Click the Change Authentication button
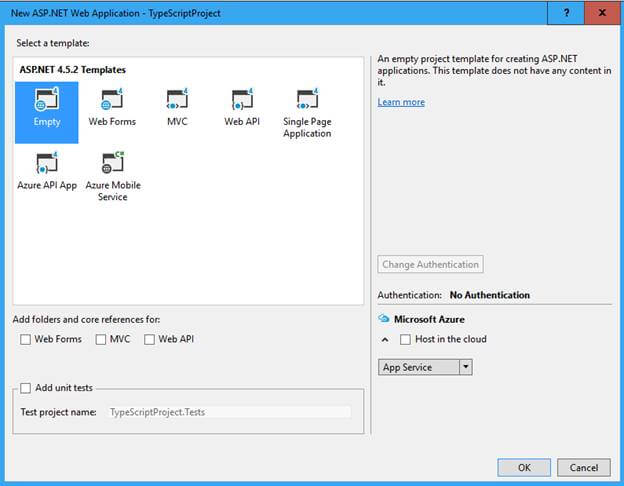 click(430, 264)
